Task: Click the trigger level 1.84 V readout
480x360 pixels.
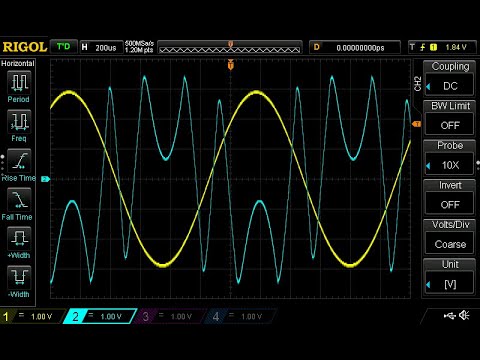Action: click(456, 47)
